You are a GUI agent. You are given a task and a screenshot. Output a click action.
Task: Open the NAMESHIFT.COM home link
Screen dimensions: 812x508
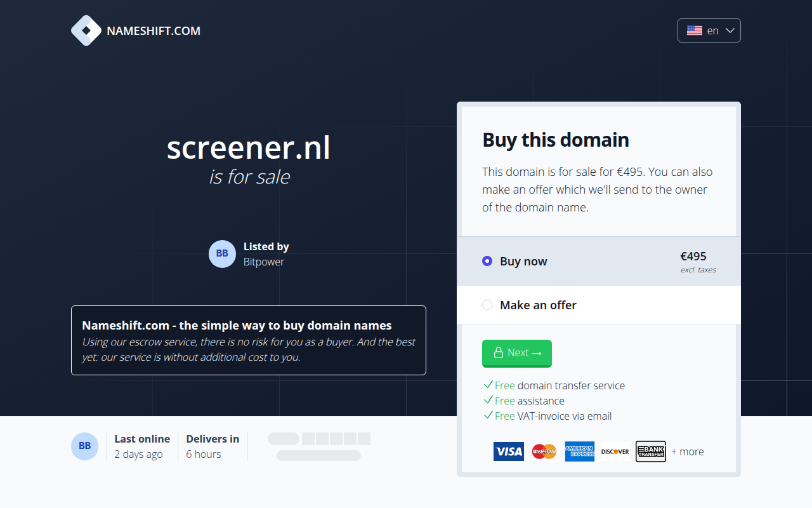click(136, 30)
